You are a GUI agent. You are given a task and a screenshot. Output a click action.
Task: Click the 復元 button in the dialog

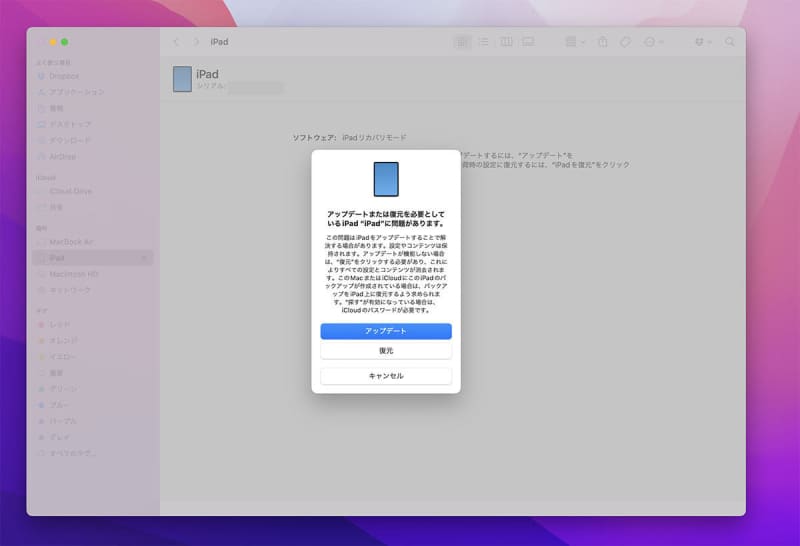pos(386,351)
